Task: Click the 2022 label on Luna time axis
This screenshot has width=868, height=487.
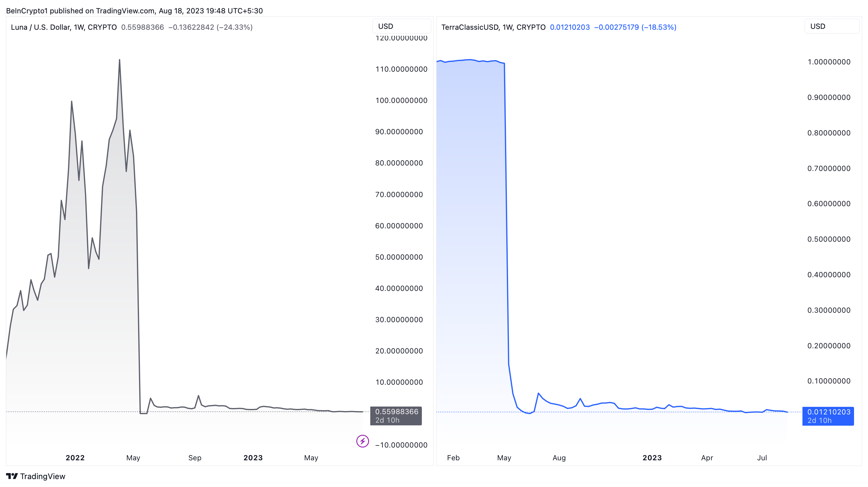Action: (75, 458)
